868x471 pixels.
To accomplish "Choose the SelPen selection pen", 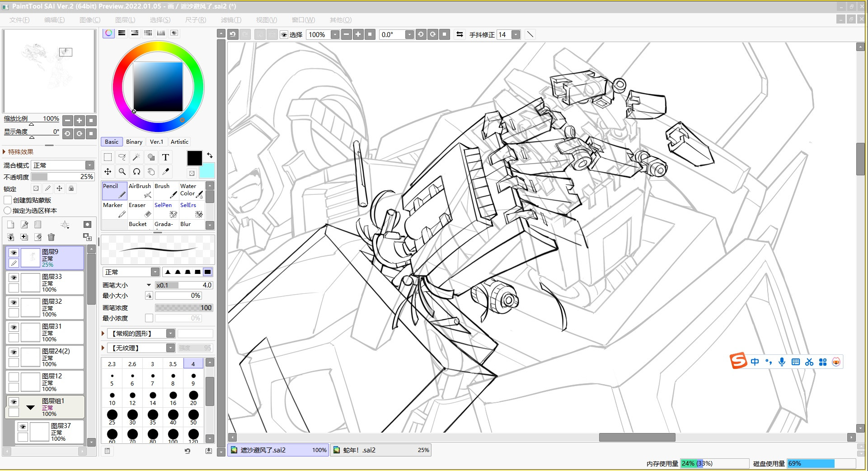I will (166, 210).
